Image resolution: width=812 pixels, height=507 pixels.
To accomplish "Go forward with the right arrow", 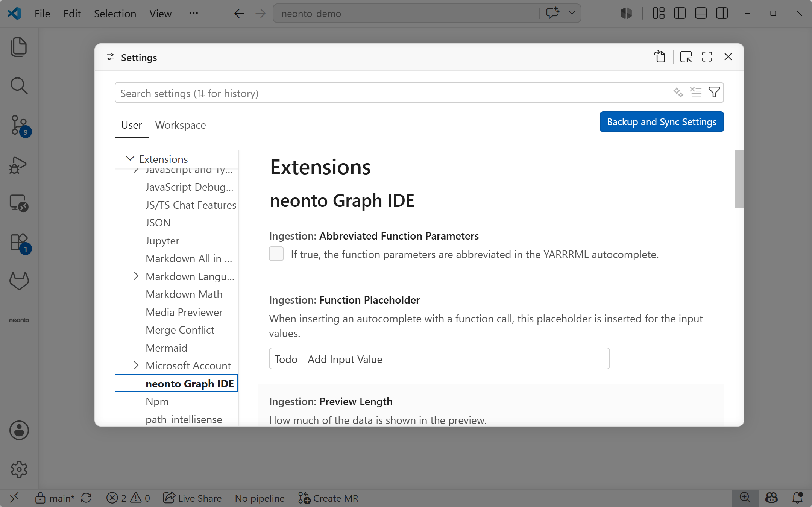I will pyautogui.click(x=260, y=14).
